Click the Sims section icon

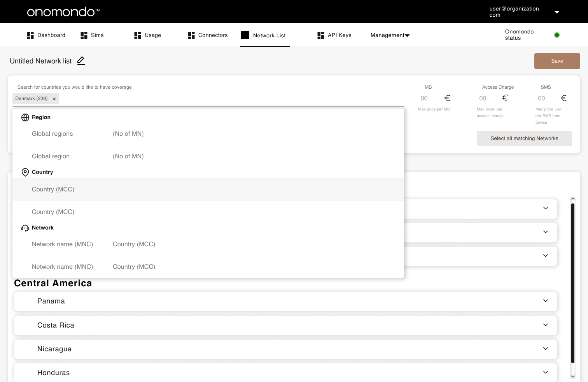(x=84, y=35)
